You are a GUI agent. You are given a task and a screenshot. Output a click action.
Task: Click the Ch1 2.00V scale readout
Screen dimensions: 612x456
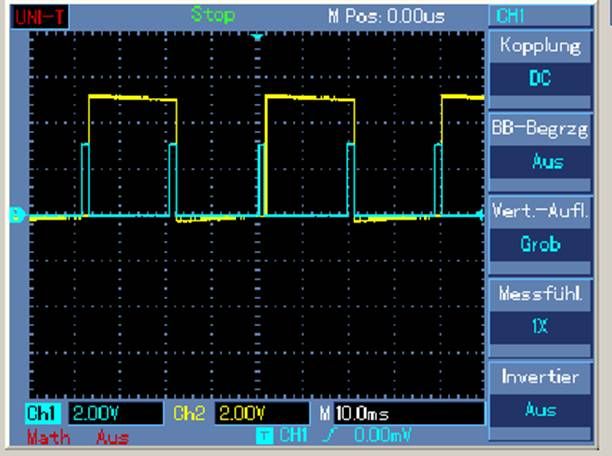(116, 413)
